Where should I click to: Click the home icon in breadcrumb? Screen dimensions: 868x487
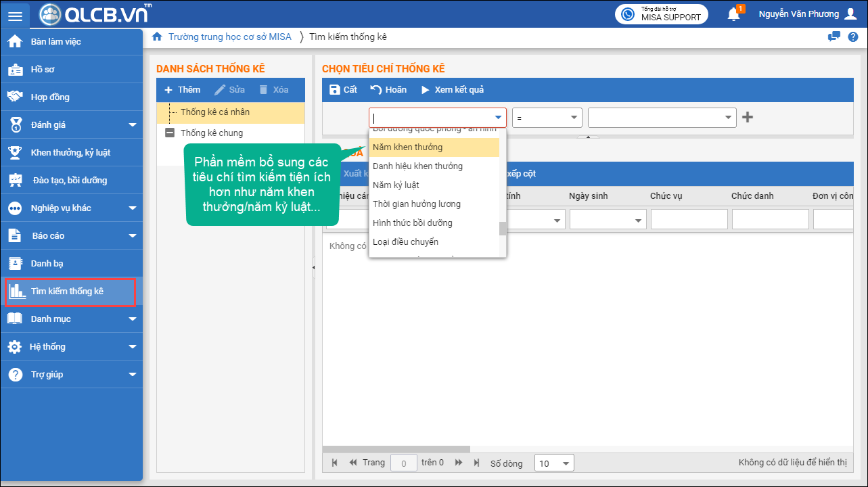coord(157,37)
